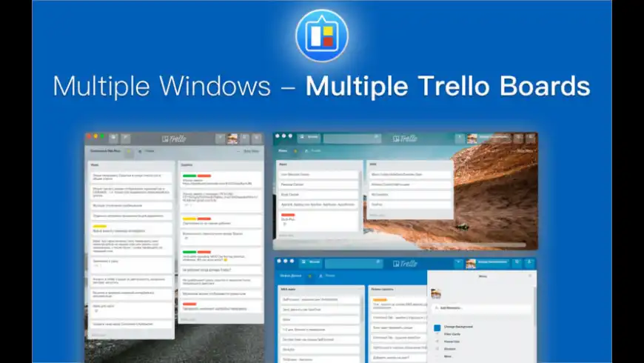Select More in the Menu panel
The height and width of the screenshot is (363, 644).
[448, 356]
